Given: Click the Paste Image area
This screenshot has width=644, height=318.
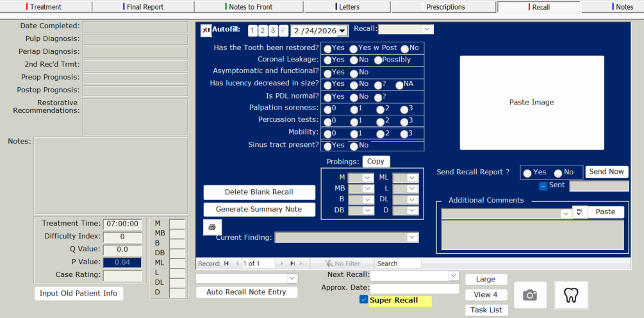Looking at the screenshot, I should point(531,103).
